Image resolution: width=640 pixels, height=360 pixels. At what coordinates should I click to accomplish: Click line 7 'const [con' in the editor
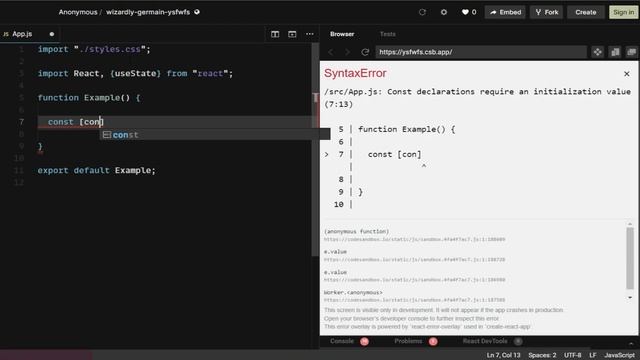pyautogui.click(x=76, y=122)
